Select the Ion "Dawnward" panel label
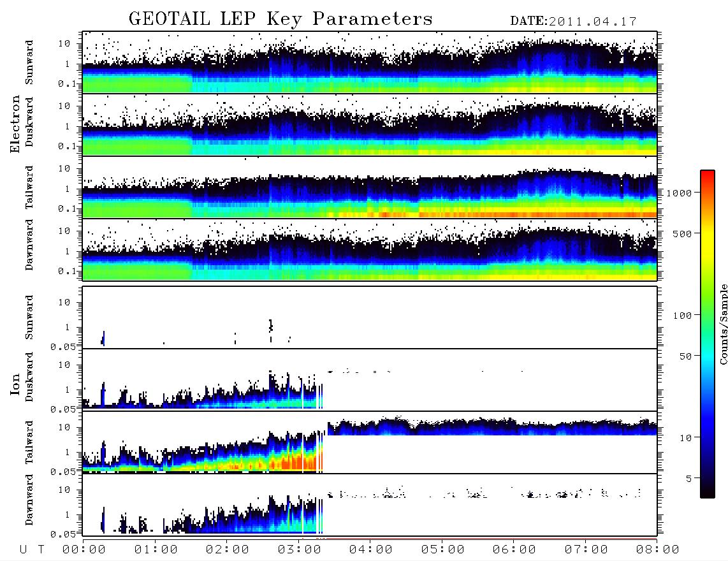The image size is (728, 561). coord(29,500)
